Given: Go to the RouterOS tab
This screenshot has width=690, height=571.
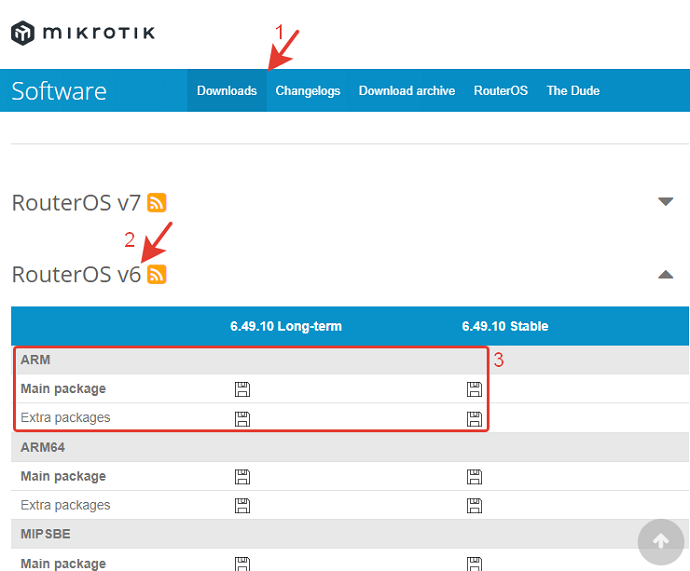Looking at the screenshot, I should pyautogui.click(x=501, y=91).
